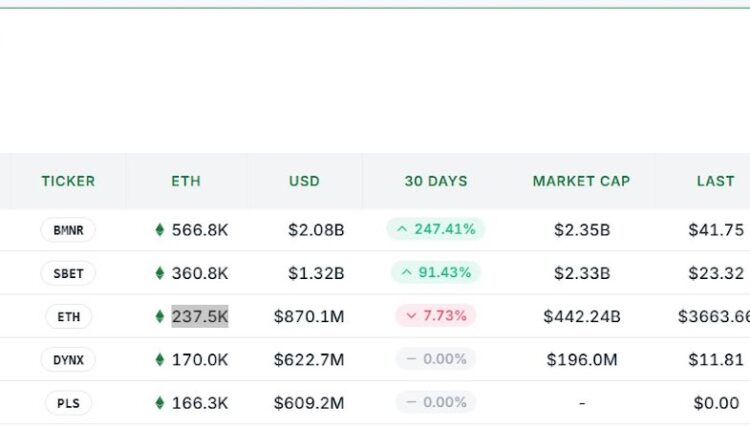Image resolution: width=750 pixels, height=430 pixels.
Task: Click the Ethereum icon beside 360.8K
Action: pos(159,273)
